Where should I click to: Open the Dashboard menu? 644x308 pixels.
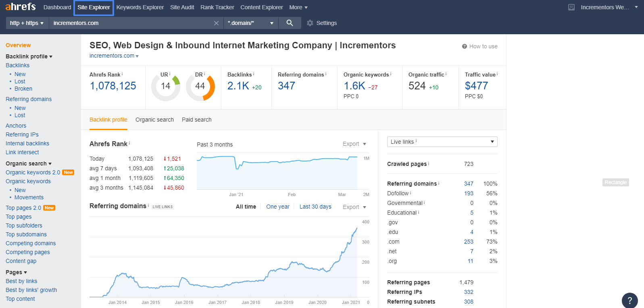(57, 7)
